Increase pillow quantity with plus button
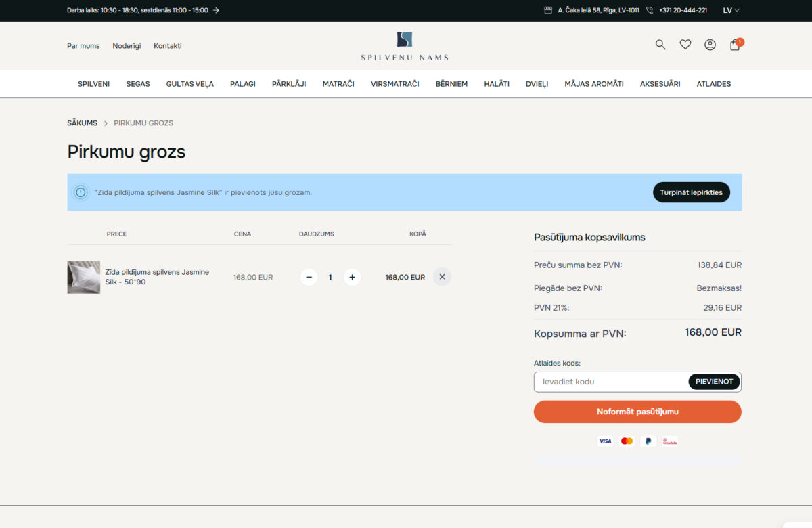This screenshot has height=528, width=812. coord(352,277)
